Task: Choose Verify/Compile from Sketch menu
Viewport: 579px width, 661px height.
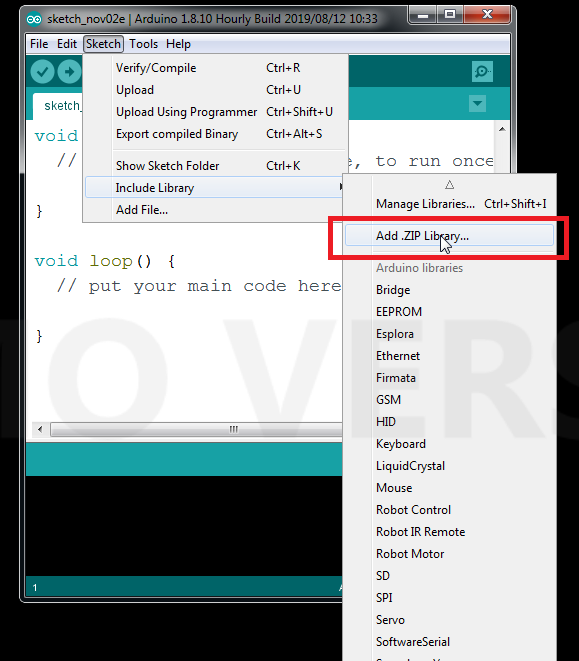Action: pos(215,68)
